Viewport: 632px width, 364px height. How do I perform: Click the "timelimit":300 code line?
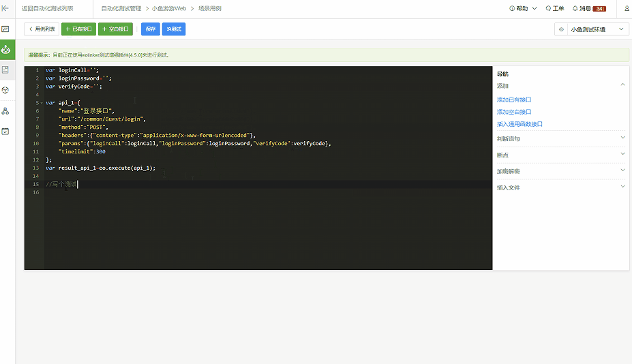[x=82, y=151]
